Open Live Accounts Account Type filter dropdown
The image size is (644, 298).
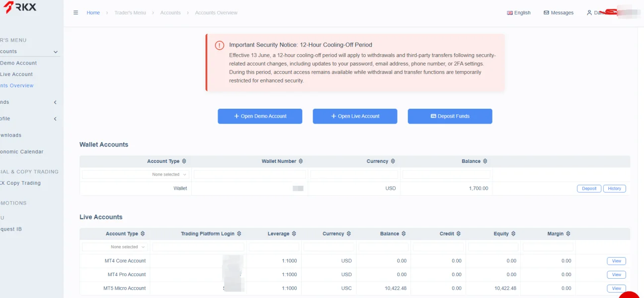(115, 247)
